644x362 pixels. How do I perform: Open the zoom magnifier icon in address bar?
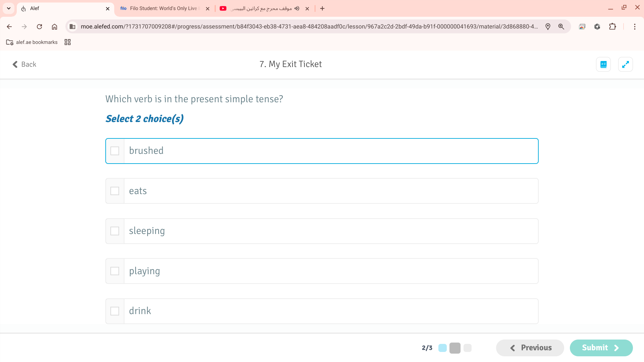point(561,26)
